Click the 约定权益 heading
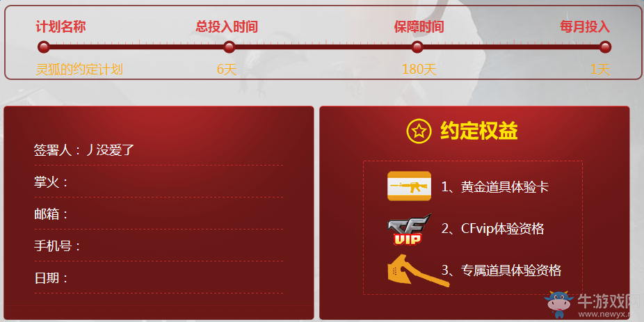The image size is (644, 322). coord(479,131)
